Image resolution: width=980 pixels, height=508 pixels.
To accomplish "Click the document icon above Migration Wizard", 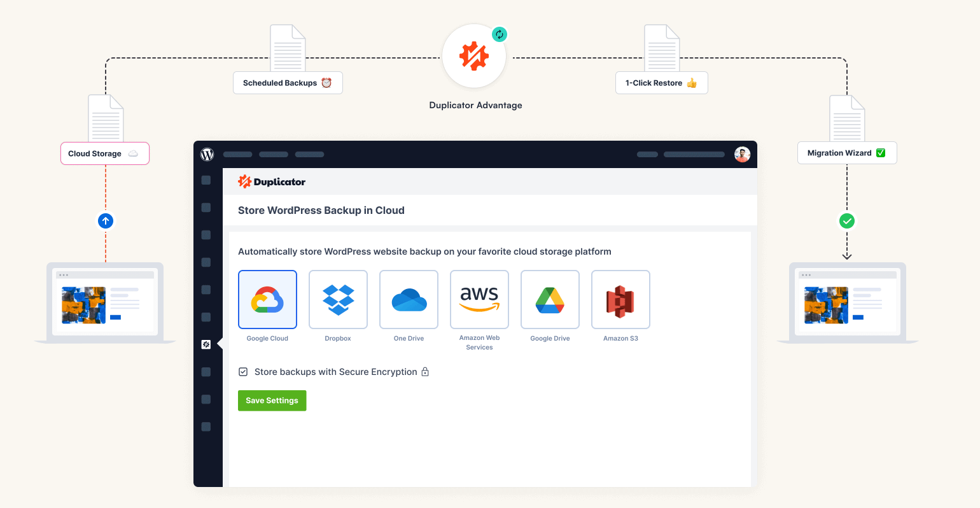I will 847,118.
